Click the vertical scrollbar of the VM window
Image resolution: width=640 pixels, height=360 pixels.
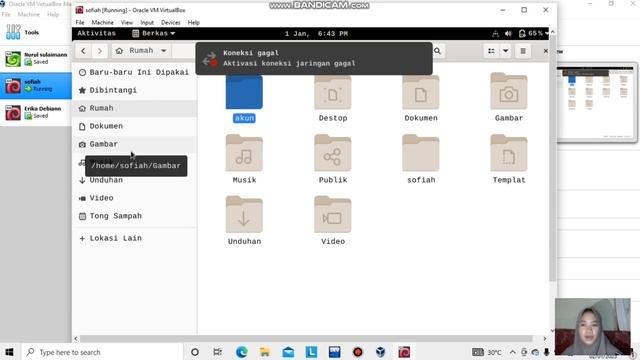552,158
